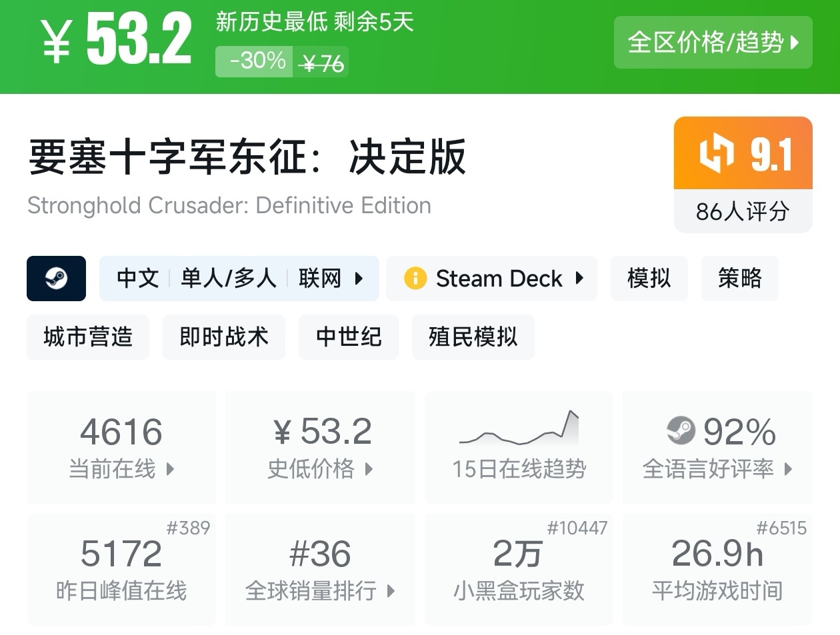Expand Steam Deck compatibility info

pos(492,279)
